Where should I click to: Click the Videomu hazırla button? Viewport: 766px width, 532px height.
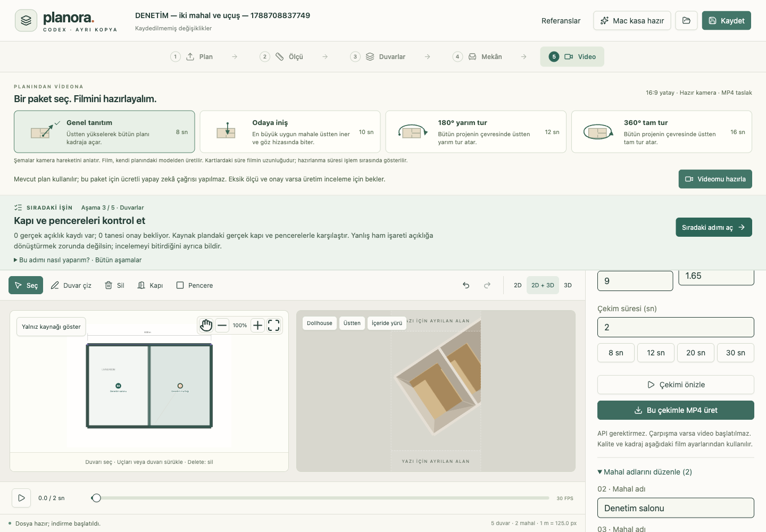coord(715,179)
